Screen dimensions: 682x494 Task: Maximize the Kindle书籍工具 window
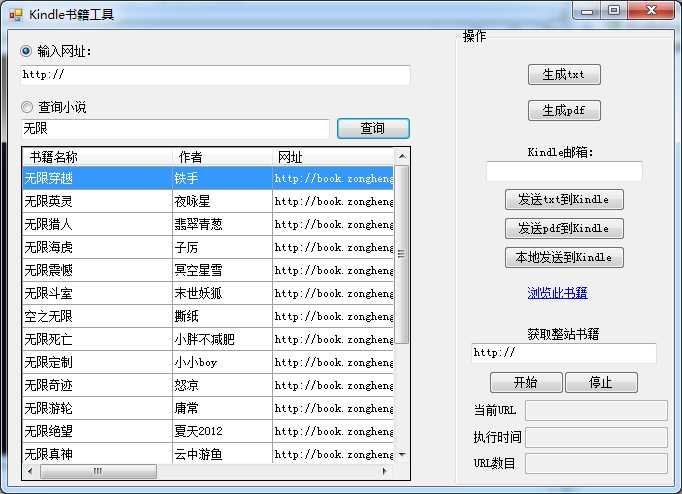point(614,11)
